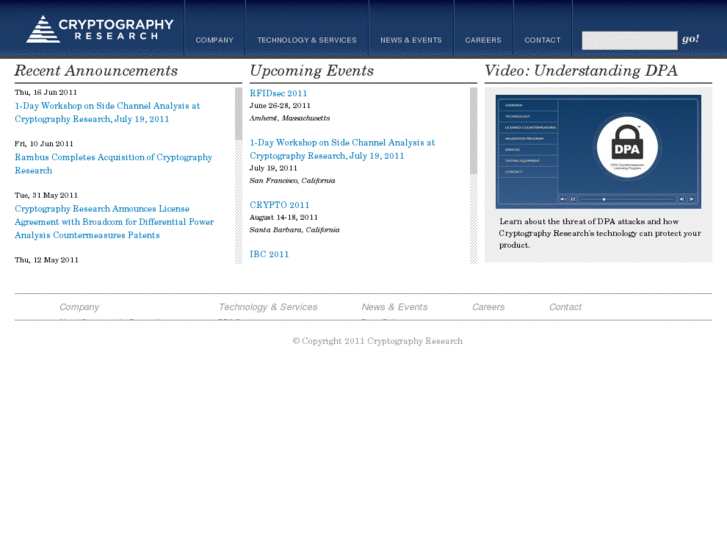Image resolution: width=727 pixels, height=545 pixels.
Task: Open footer News & Events link
Action: (395, 307)
